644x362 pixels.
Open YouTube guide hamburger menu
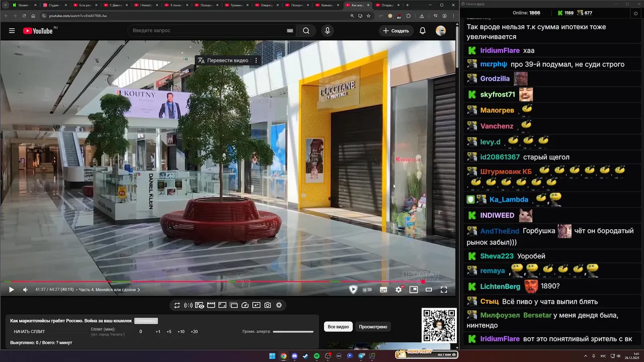point(12,31)
